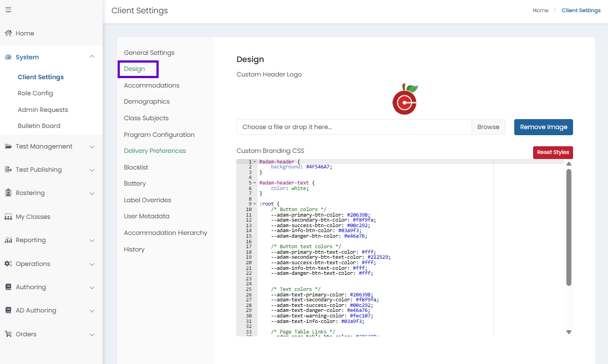Expand the Orders chevron

tap(92, 335)
